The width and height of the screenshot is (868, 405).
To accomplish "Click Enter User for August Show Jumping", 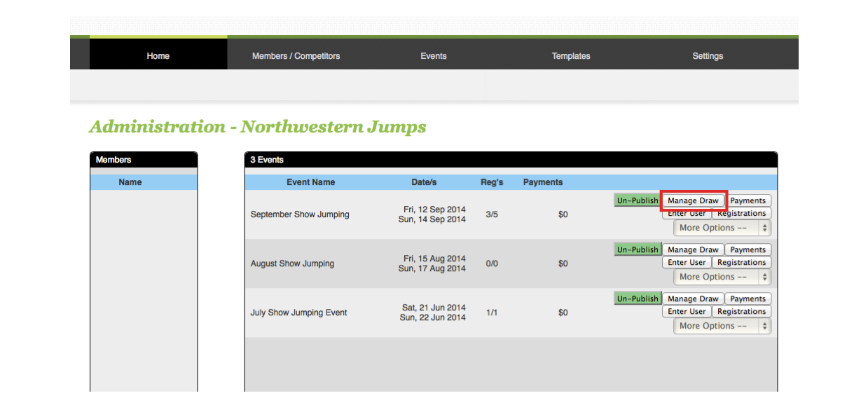I will 687,263.
